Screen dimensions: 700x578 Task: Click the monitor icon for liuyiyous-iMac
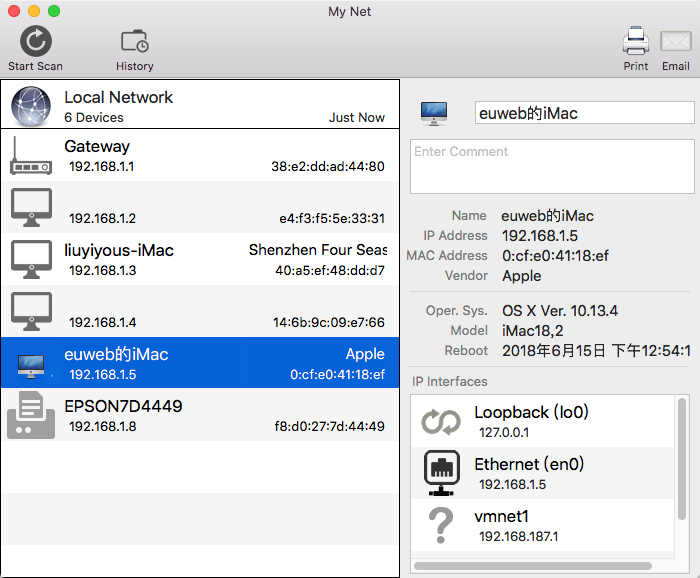coord(31,259)
